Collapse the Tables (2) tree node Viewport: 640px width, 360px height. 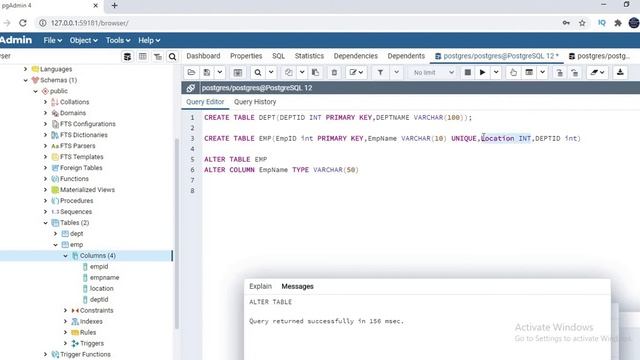tap(45, 223)
